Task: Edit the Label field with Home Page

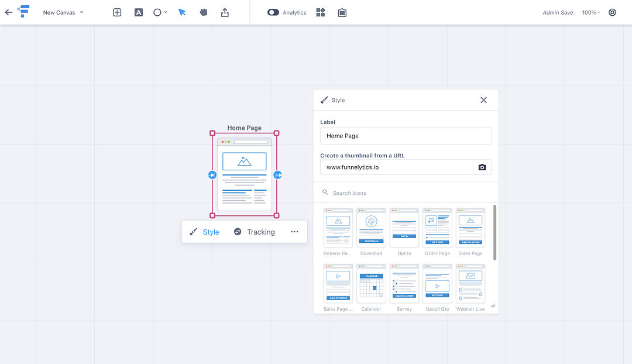Action: [406, 136]
